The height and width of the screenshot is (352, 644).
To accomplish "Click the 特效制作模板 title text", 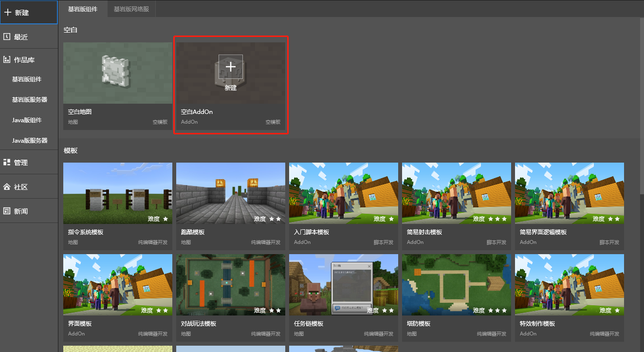I will 537,324.
